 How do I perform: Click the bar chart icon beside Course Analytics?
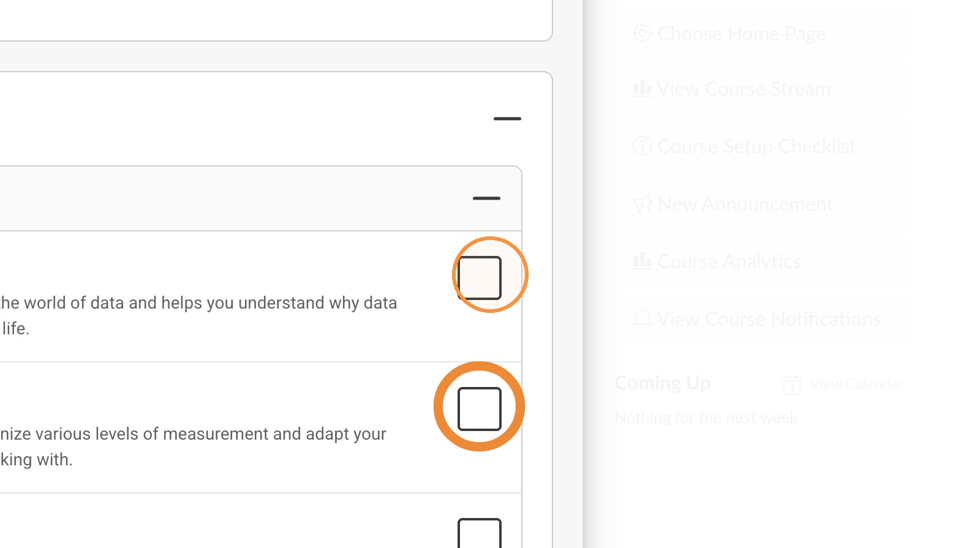[x=642, y=261]
